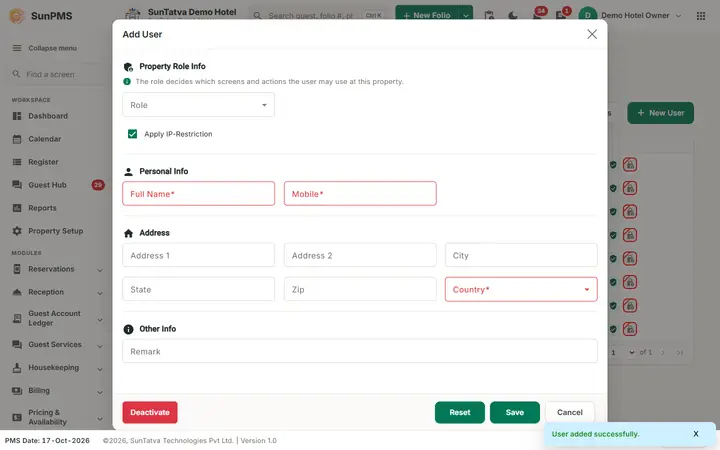Open the New Folio dropdown arrow

pyautogui.click(x=466, y=15)
